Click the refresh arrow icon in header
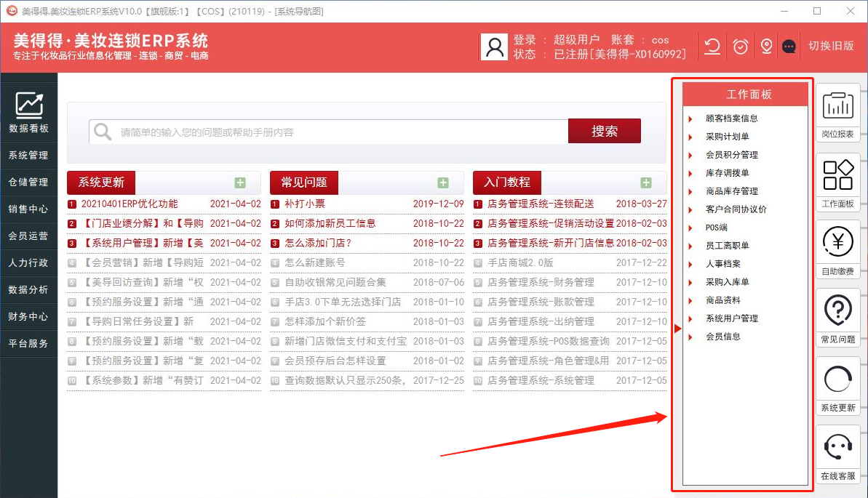 [x=712, y=47]
